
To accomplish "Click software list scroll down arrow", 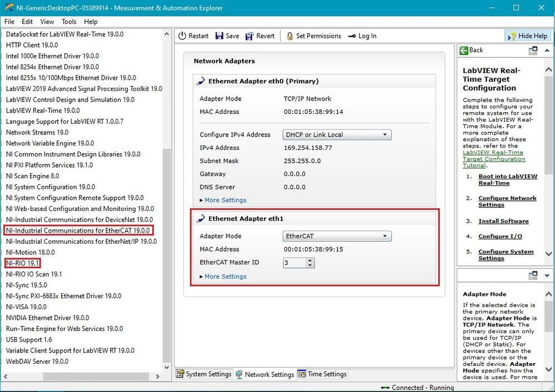I will tap(167, 368).
